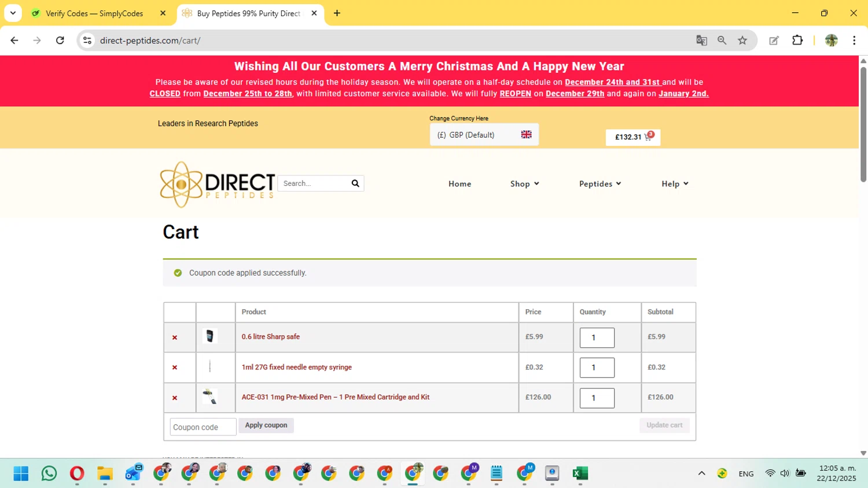Screen dimensions: 868x488
Task: Expand the Help menu
Action: click(675, 184)
